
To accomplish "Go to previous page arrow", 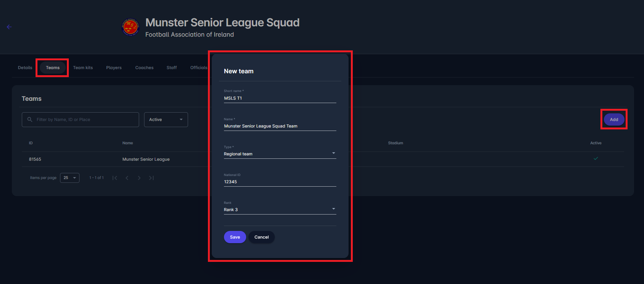I will (127, 178).
